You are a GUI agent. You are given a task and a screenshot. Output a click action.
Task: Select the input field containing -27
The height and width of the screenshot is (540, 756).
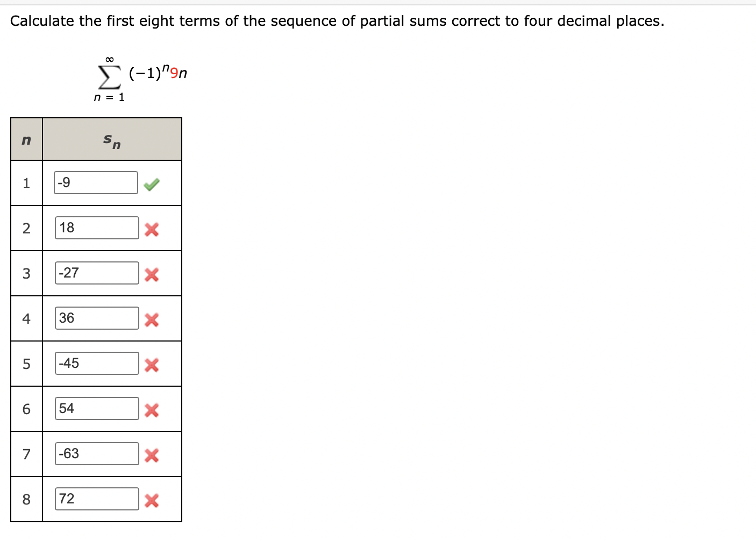tap(95, 273)
